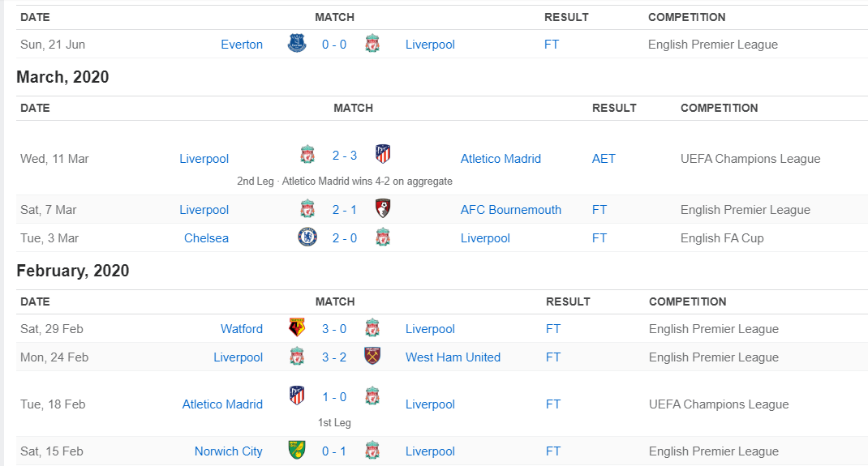Open FT result for Chelsea FA Cup match
The width and height of the screenshot is (868, 466).
[599, 238]
